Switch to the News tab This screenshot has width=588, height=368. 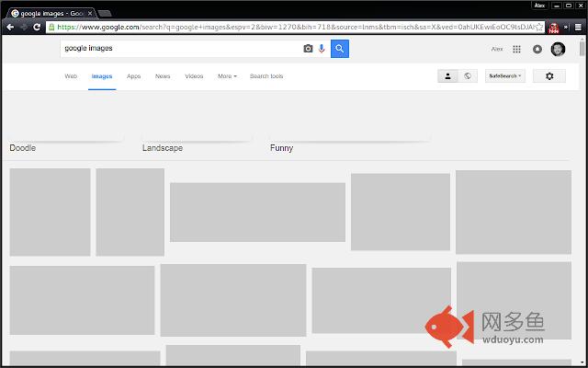[x=163, y=76]
